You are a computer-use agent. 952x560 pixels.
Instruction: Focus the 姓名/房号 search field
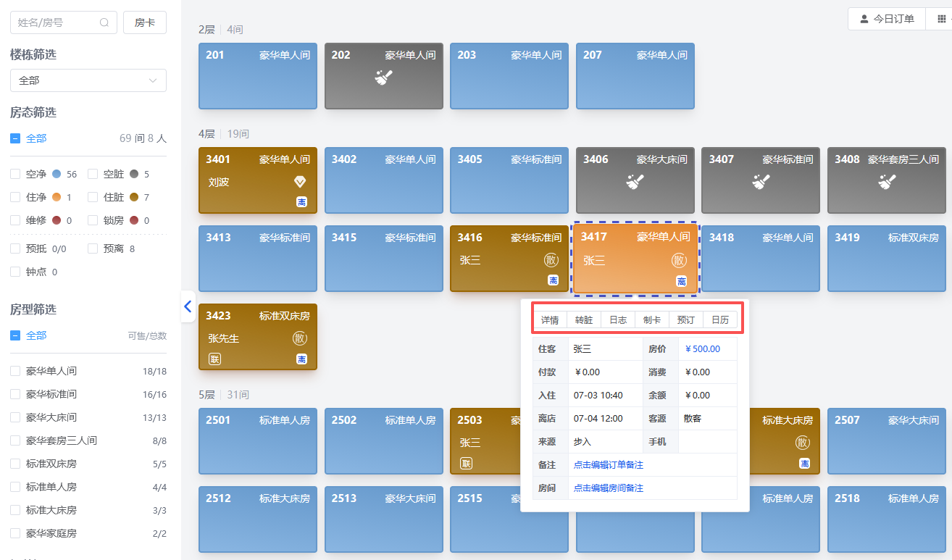[64, 22]
